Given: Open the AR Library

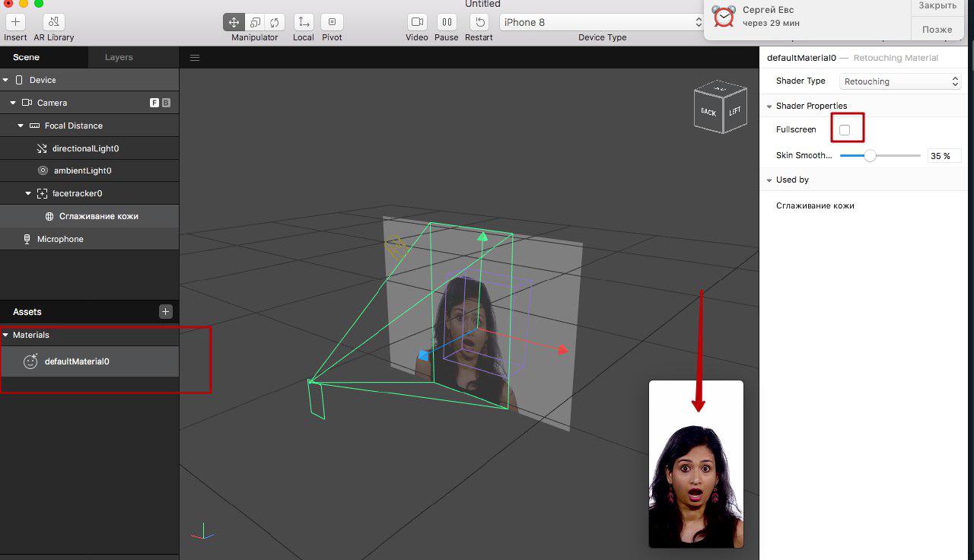Looking at the screenshot, I should click(x=54, y=22).
